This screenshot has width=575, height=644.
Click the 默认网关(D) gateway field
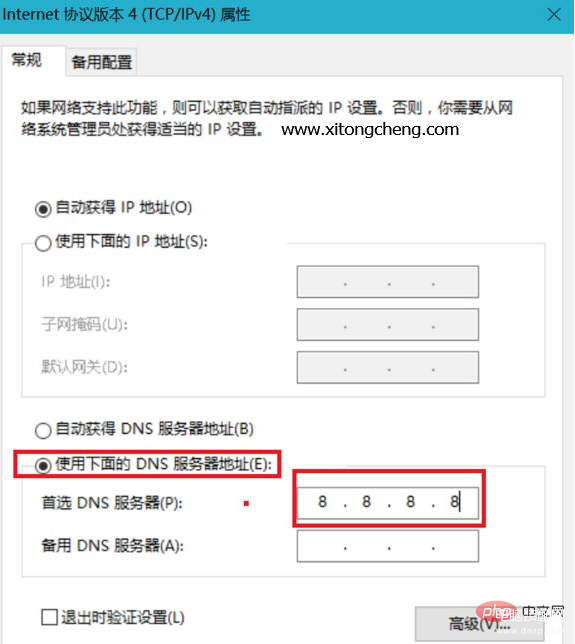pos(388,367)
